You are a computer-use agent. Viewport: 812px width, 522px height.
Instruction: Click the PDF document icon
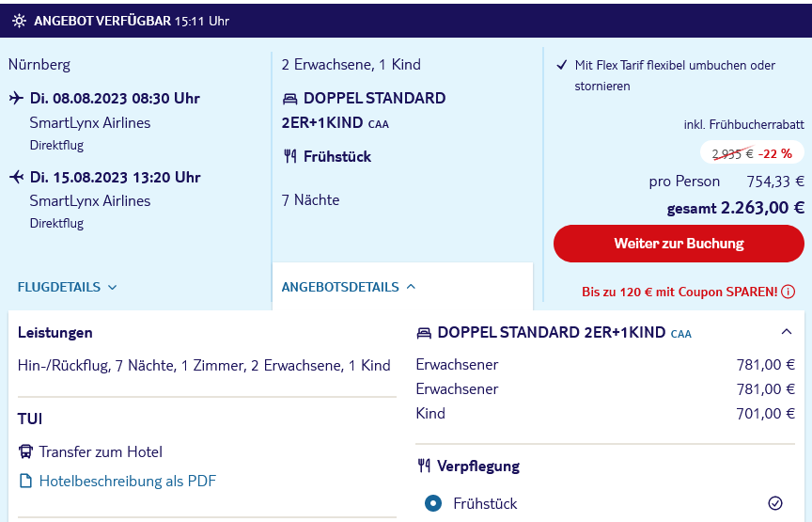click(25, 481)
